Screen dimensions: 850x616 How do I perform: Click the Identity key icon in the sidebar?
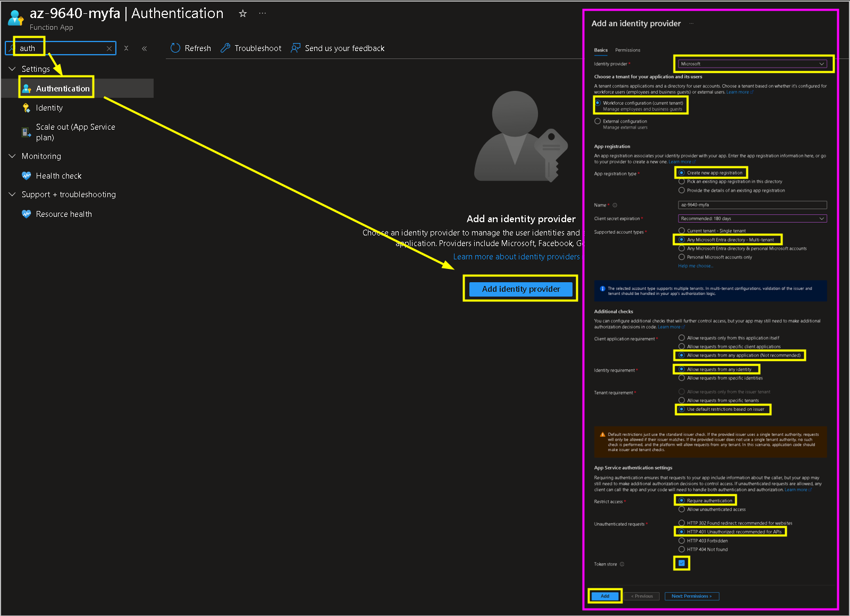(x=27, y=108)
